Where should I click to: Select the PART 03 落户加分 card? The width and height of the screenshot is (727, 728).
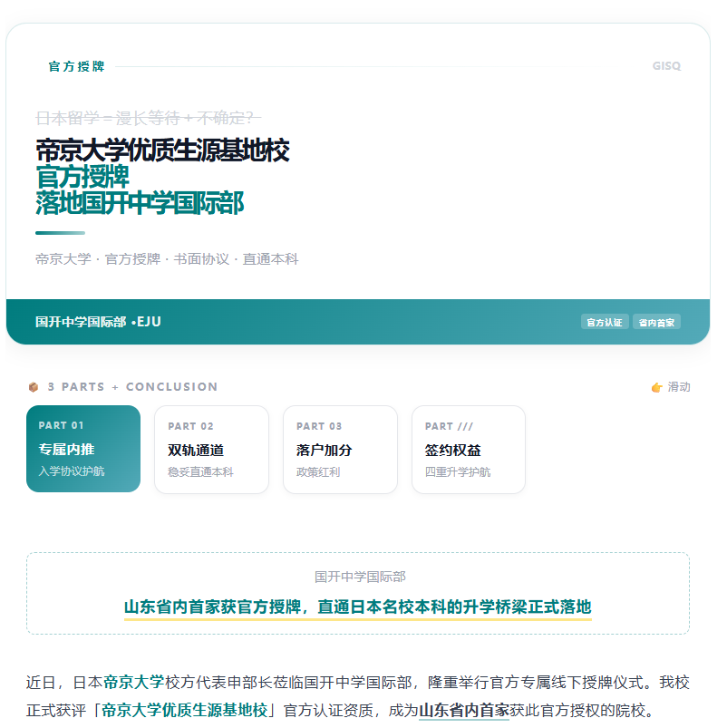pyautogui.click(x=340, y=449)
